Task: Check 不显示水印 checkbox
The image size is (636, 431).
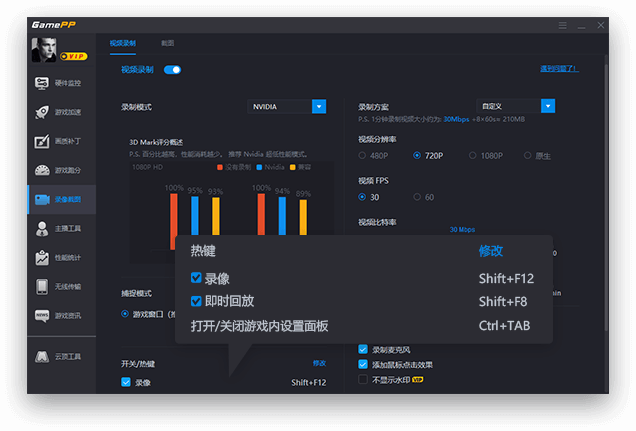Action: point(363,380)
